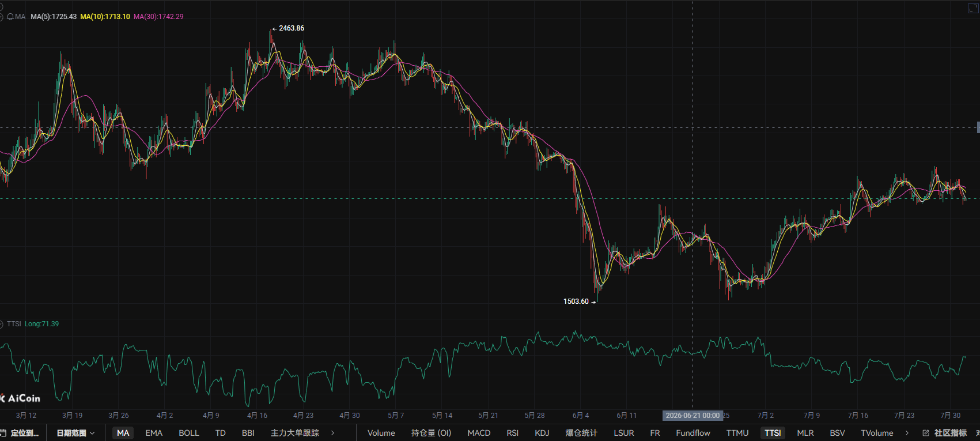Click the Long:71.39 TTSI value

click(x=41, y=324)
